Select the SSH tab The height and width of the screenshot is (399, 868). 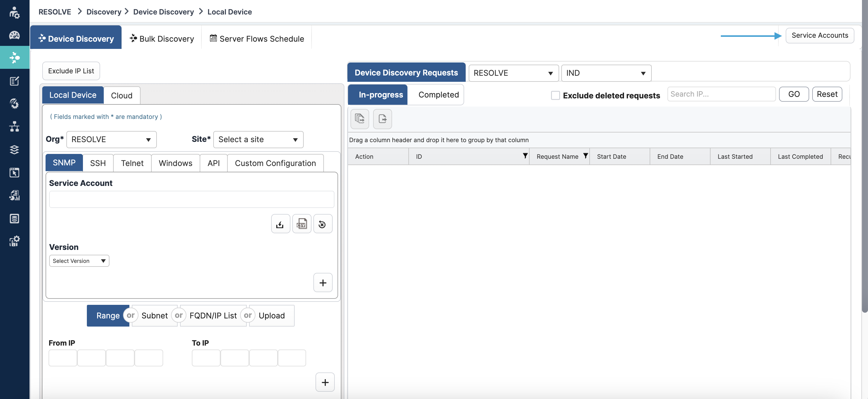tap(98, 163)
